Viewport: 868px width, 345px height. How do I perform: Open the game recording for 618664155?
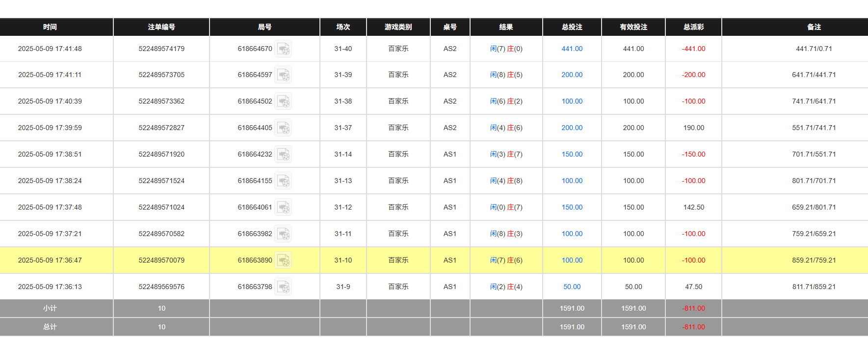tap(284, 180)
